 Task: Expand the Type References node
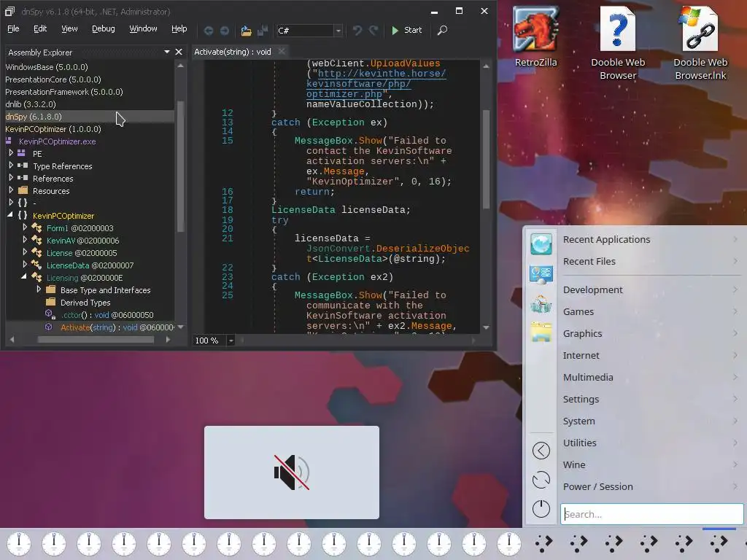(x=11, y=166)
